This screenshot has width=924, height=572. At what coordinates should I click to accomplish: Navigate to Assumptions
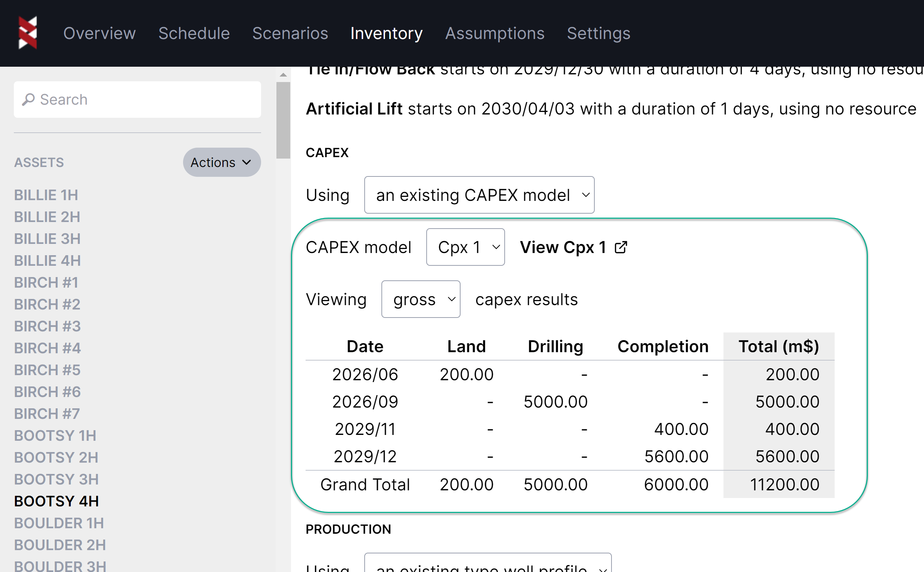coord(494,33)
